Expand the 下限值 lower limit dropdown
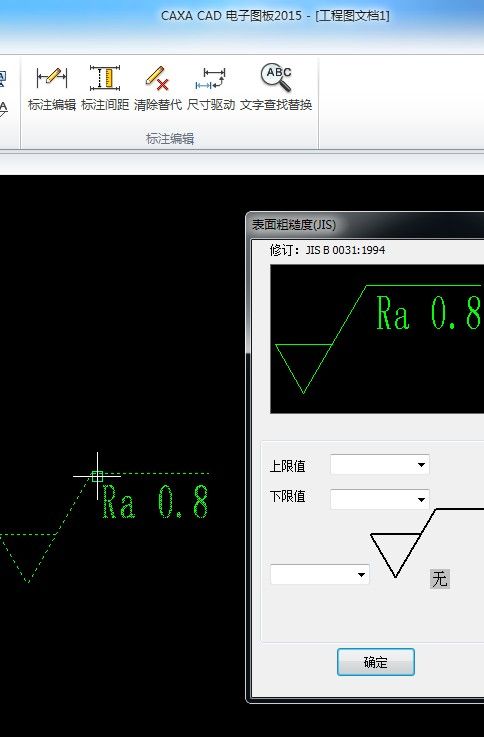Viewport: 484px width, 737px height. 422,499
